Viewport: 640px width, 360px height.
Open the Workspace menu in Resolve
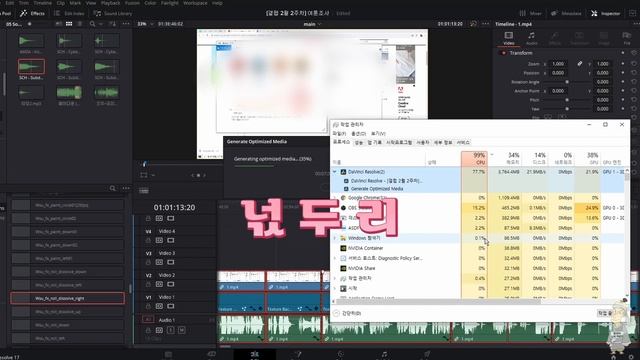tap(195, 2)
